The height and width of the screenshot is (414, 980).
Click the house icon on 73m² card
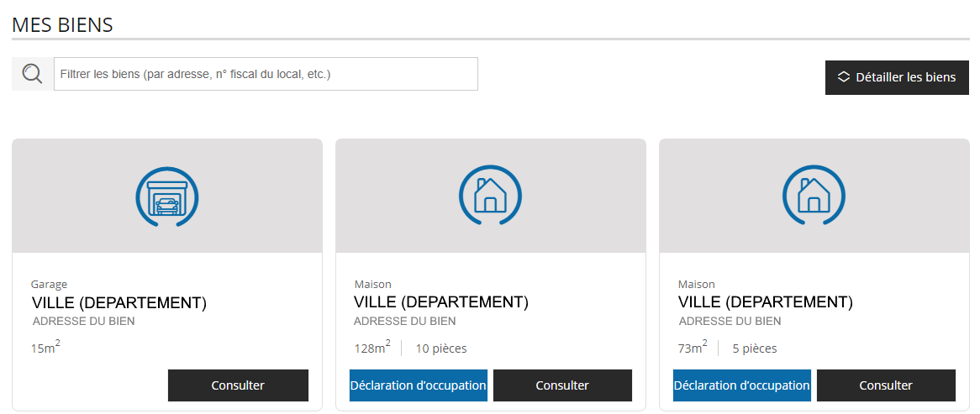click(814, 196)
